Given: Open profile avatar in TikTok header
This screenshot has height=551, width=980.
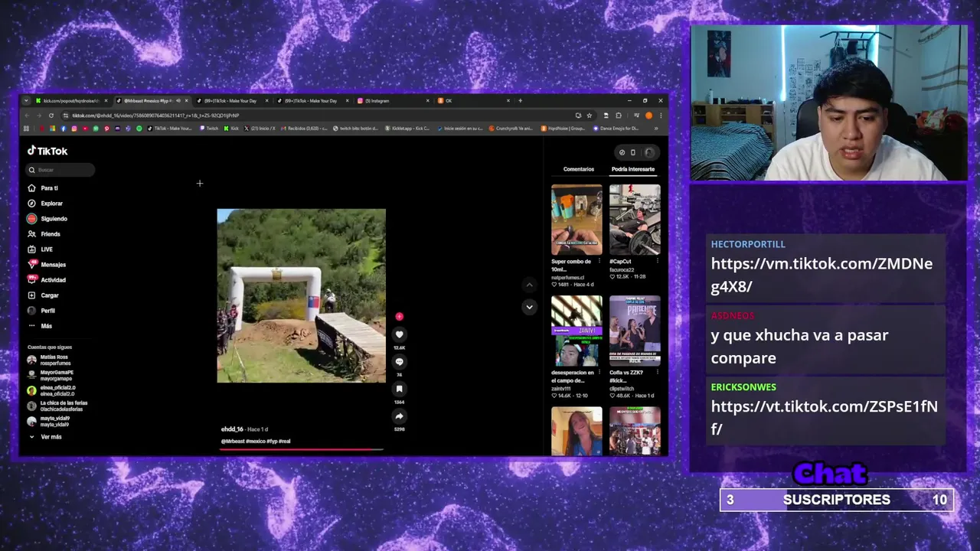Looking at the screenshot, I should tap(649, 152).
